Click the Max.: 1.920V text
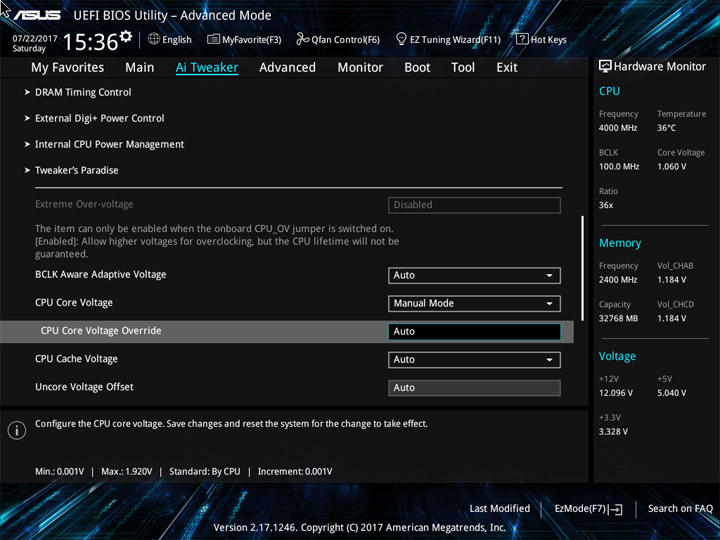 pyautogui.click(x=127, y=472)
